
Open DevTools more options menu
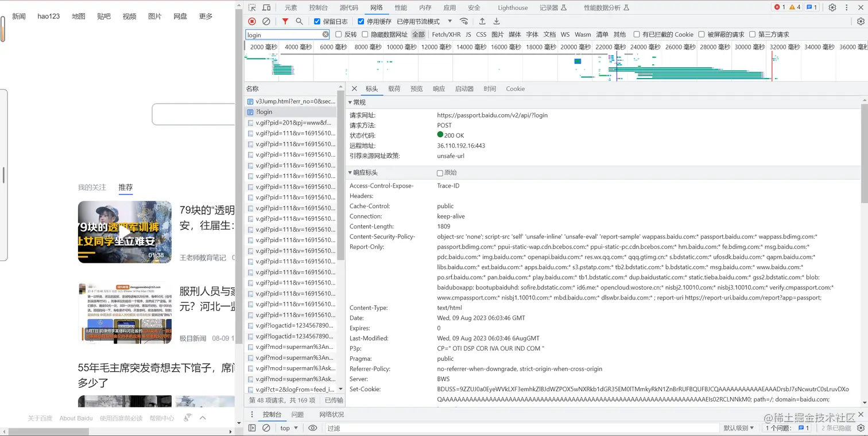(x=847, y=7)
